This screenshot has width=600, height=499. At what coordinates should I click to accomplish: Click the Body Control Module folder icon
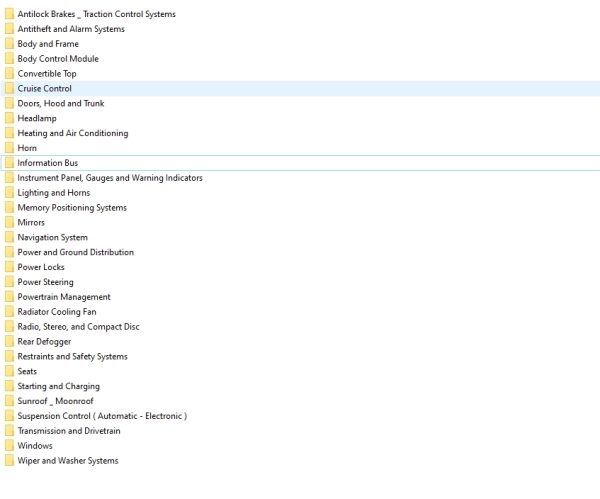click(x=10, y=59)
